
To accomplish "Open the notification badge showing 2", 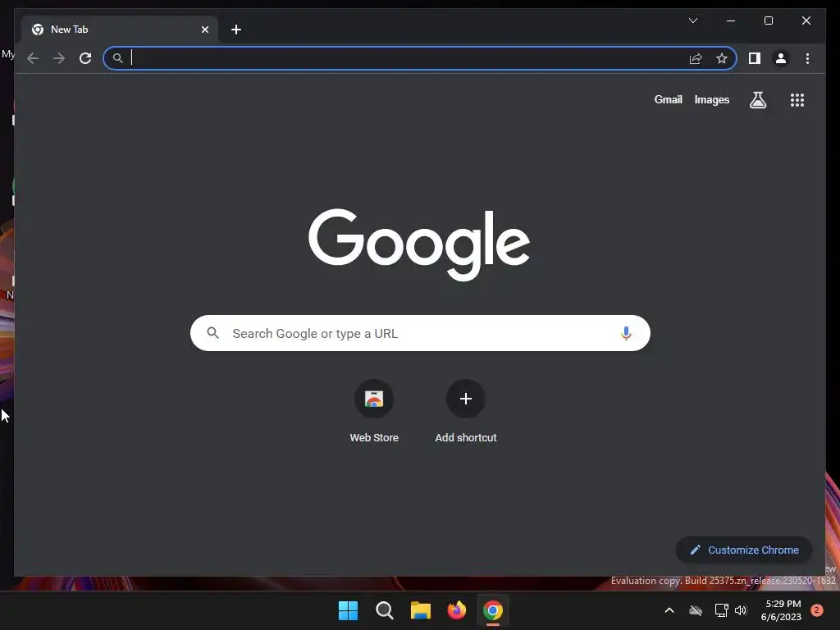I will [817, 610].
